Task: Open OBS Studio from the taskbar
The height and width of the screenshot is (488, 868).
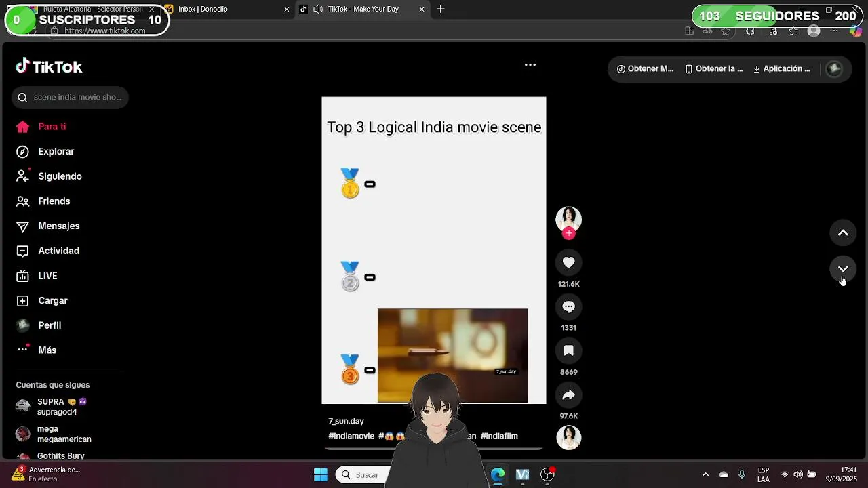Action: (547, 474)
